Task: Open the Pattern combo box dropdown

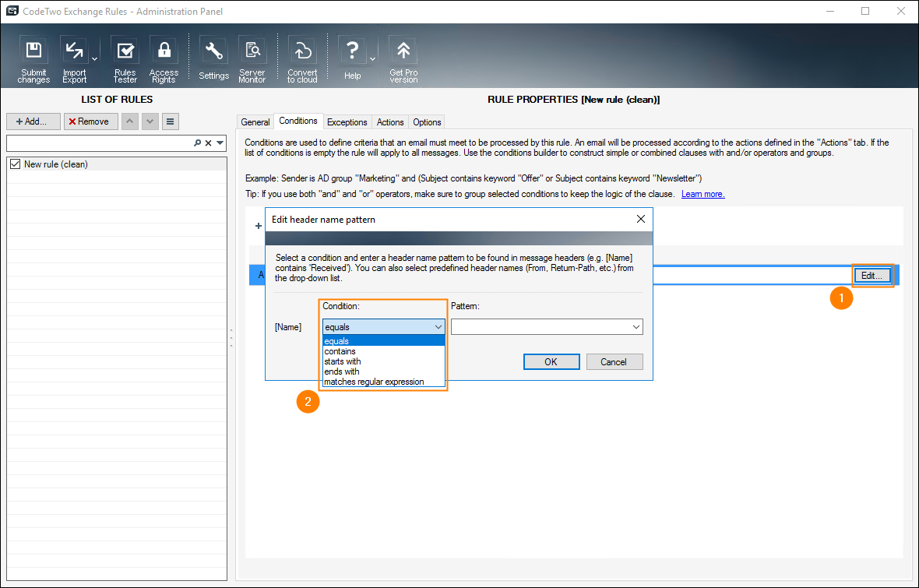Action: [636, 327]
